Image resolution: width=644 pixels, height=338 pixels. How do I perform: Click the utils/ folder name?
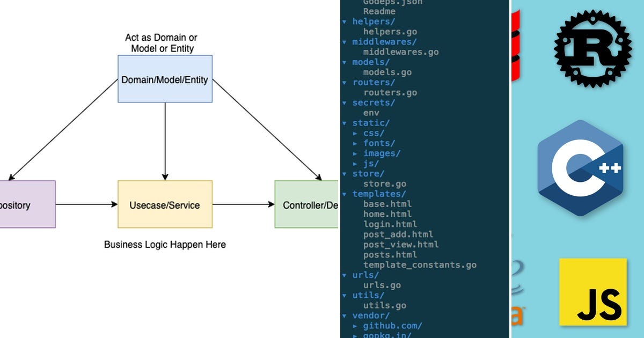tap(369, 296)
